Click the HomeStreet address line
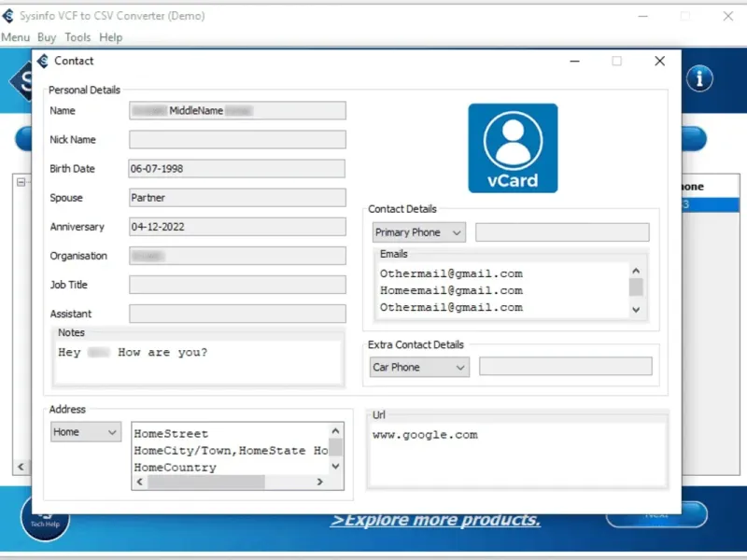 tap(171, 434)
